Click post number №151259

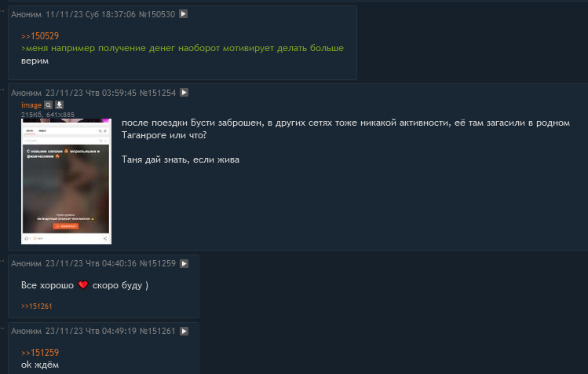point(158,263)
